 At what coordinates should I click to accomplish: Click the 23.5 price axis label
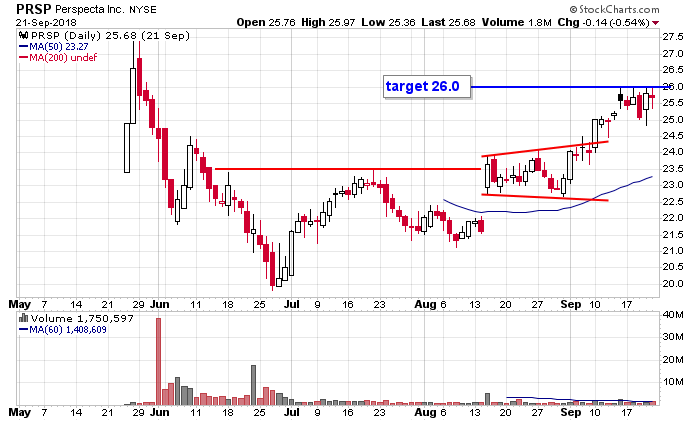[x=672, y=168]
